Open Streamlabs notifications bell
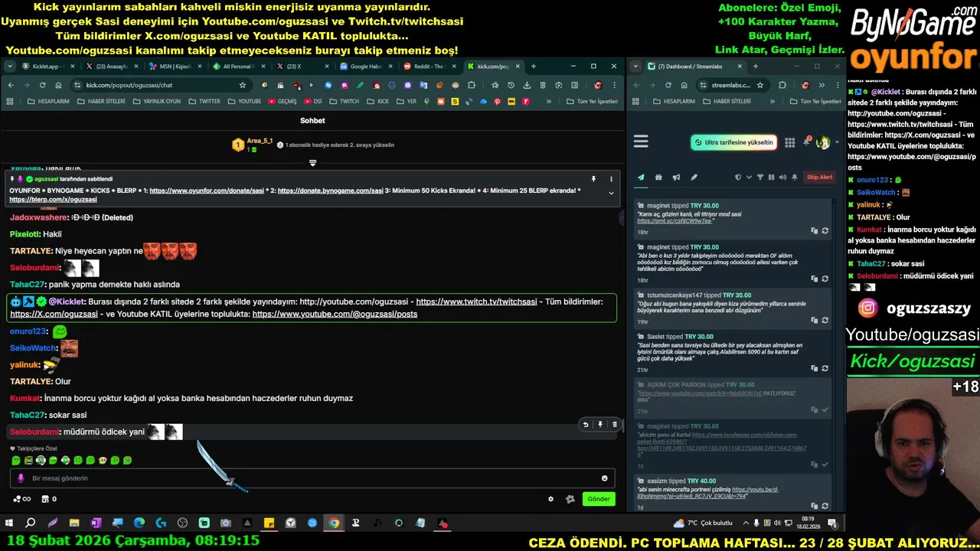Image resolution: width=980 pixels, height=551 pixels. 806,142
